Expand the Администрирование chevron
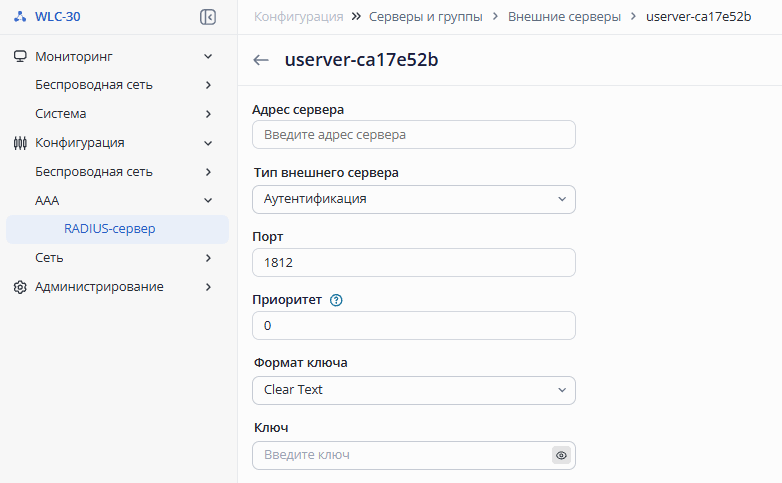The height and width of the screenshot is (483, 782). pyautogui.click(x=208, y=287)
